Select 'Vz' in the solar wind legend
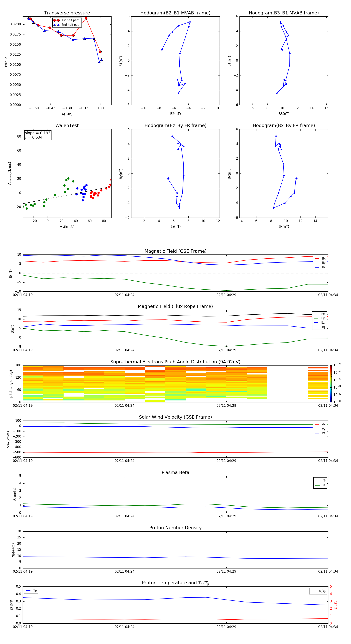351x644 pixels. click(320, 433)
